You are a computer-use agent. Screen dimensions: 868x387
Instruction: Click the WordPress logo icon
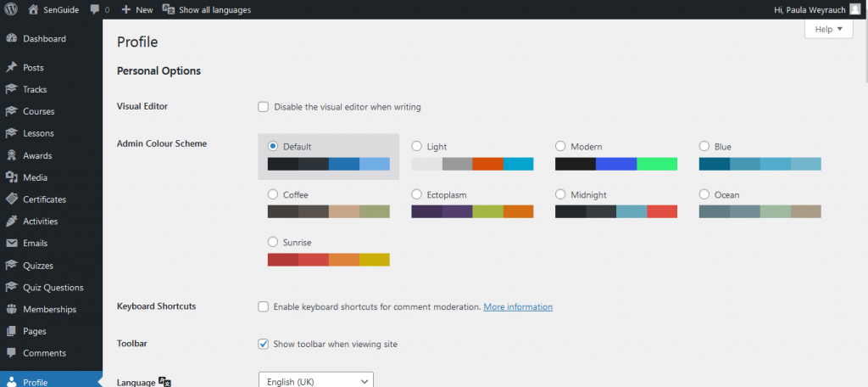coord(11,9)
